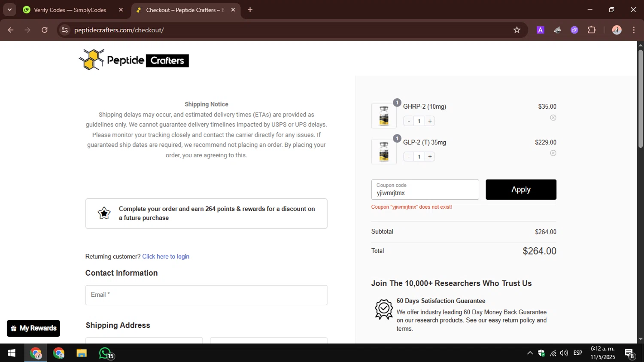Screen dimensions: 644x362
Task: Reload the checkout page
Action: coord(45,30)
